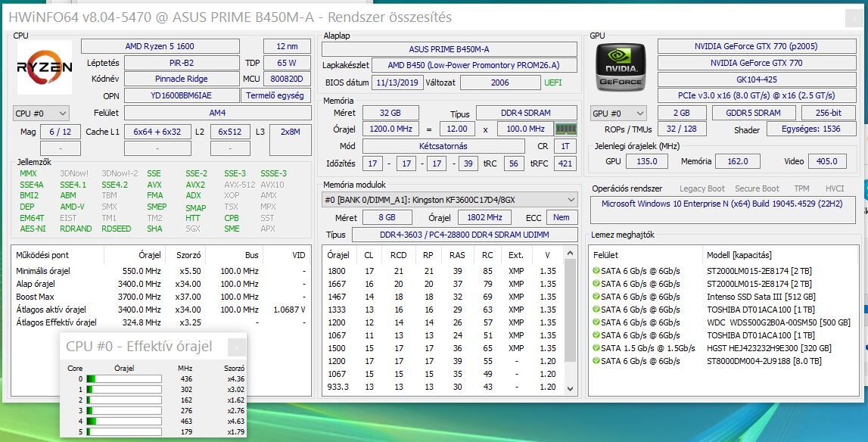Click the AVX2 feature flag
868x442 pixels.
click(194, 185)
